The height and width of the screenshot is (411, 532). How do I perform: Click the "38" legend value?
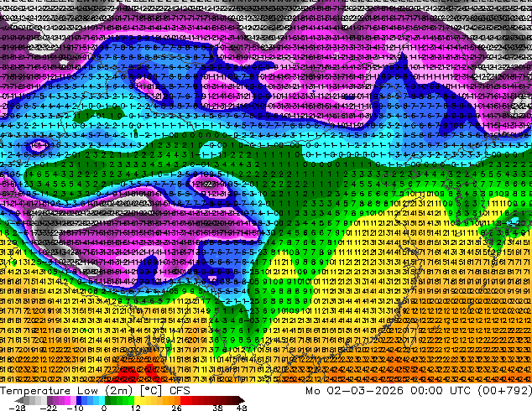pos(217,408)
